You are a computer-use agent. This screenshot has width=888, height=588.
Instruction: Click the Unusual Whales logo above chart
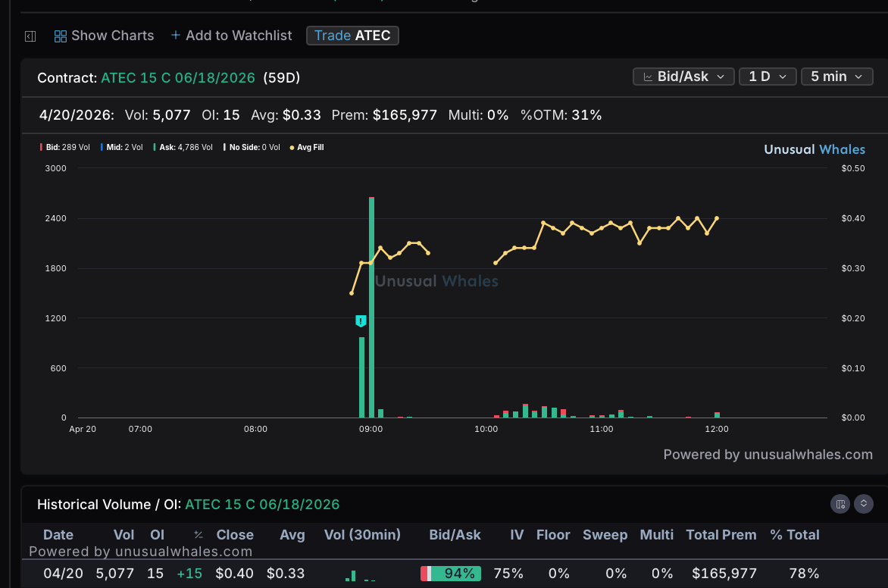click(815, 149)
